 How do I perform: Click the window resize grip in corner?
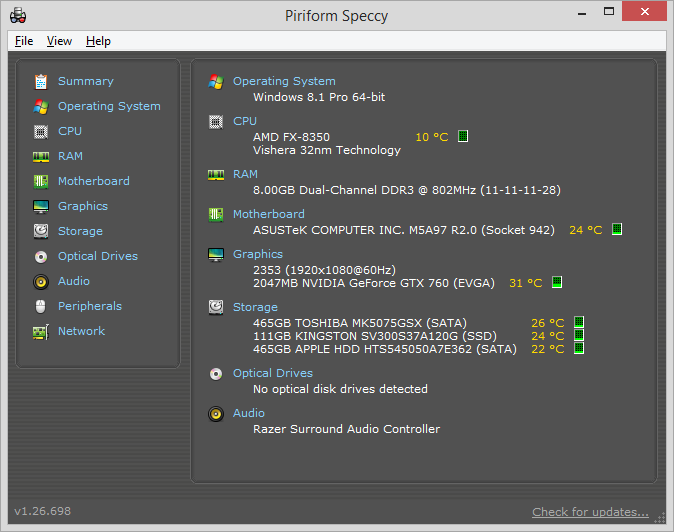[x=660, y=518]
